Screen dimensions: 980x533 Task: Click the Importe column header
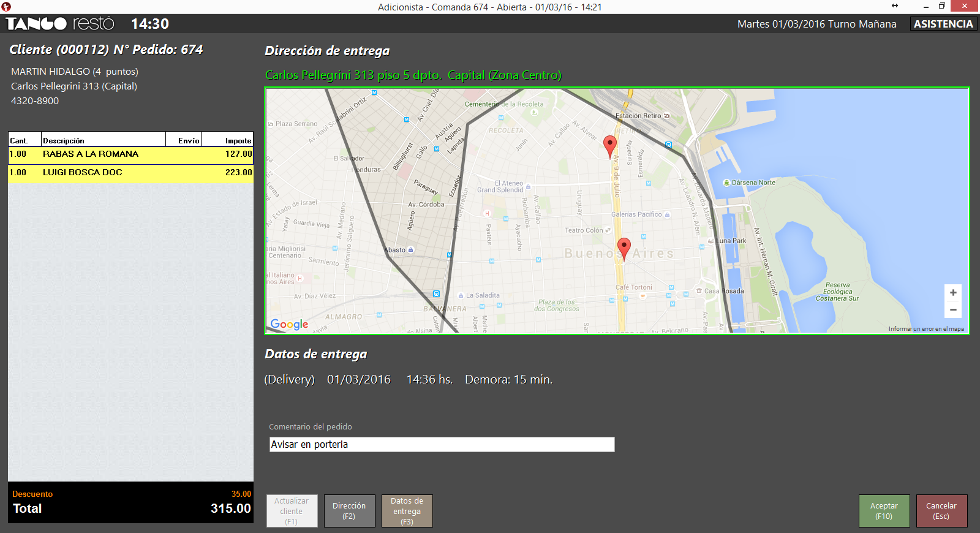[x=227, y=140]
